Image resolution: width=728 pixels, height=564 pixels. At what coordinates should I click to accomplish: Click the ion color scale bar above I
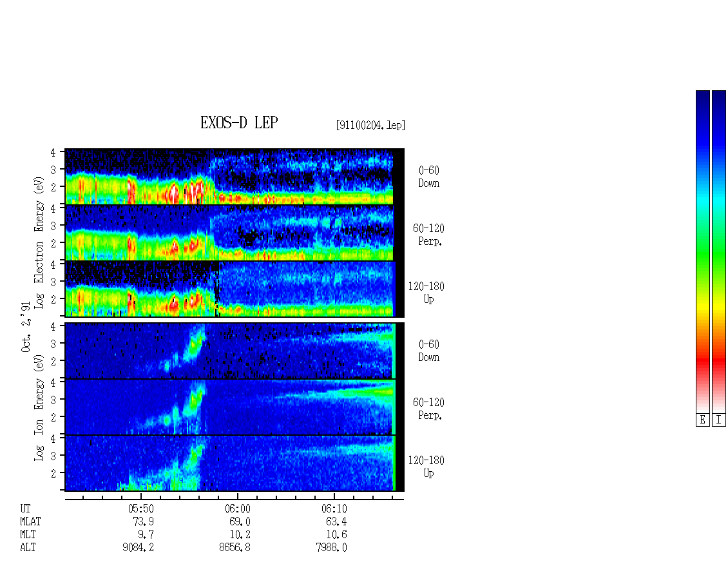(719, 251)
